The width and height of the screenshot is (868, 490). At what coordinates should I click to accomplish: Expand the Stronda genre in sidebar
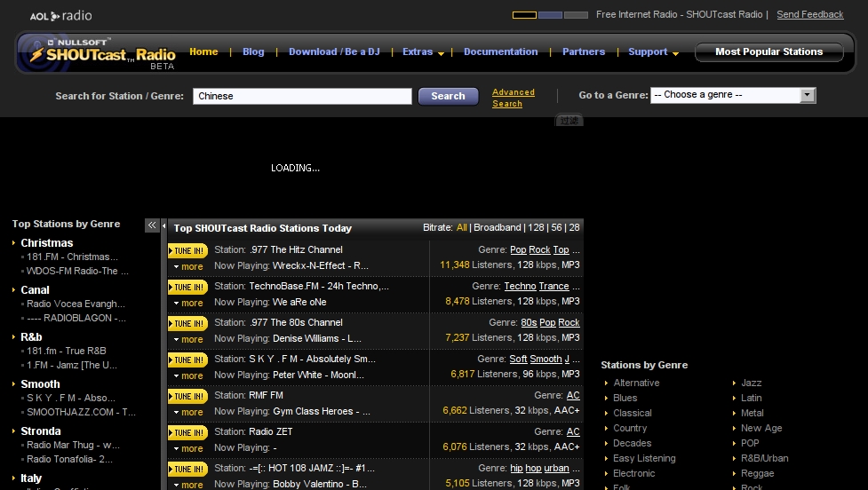coord(40,431)
